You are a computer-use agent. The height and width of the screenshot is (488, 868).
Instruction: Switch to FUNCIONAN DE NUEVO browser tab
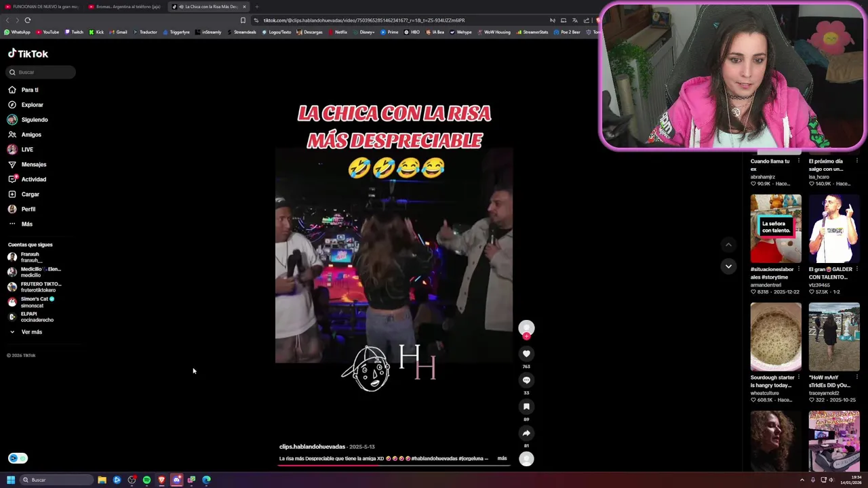[x=41, y=7]
